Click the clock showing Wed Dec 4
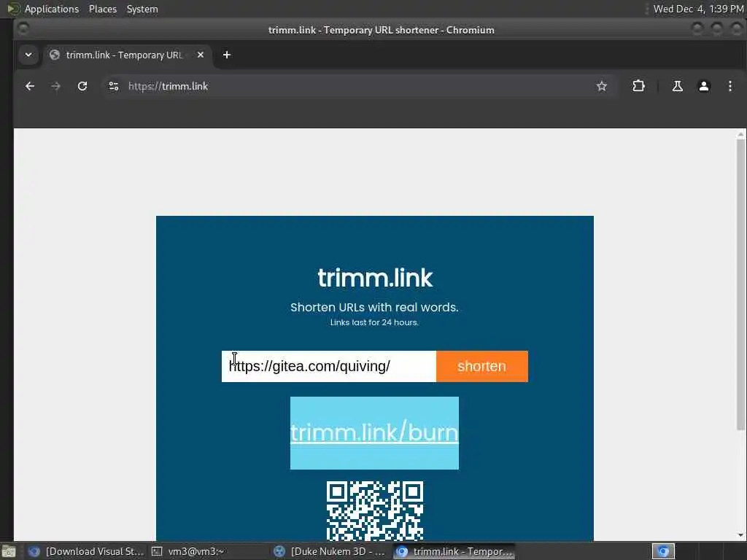The image size is (747, 560). pyautogui.click(x=698, y=9)
